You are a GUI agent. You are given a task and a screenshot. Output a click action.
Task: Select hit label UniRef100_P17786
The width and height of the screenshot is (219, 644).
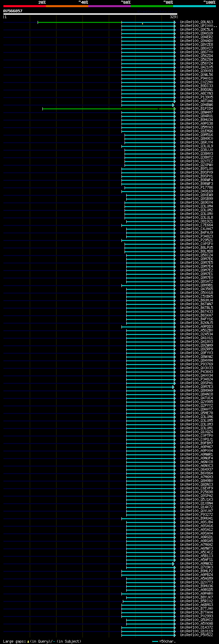coord(196,188)
